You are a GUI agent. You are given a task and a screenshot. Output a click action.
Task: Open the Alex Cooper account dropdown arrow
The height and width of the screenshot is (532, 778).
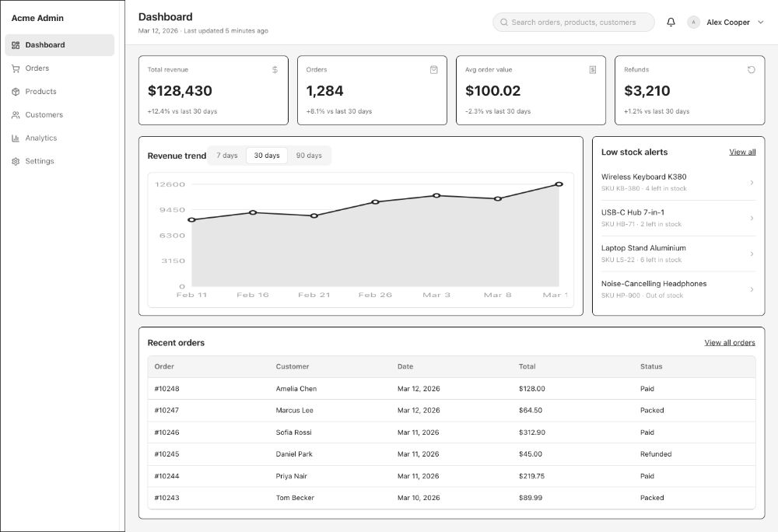[x=761, y=23]
